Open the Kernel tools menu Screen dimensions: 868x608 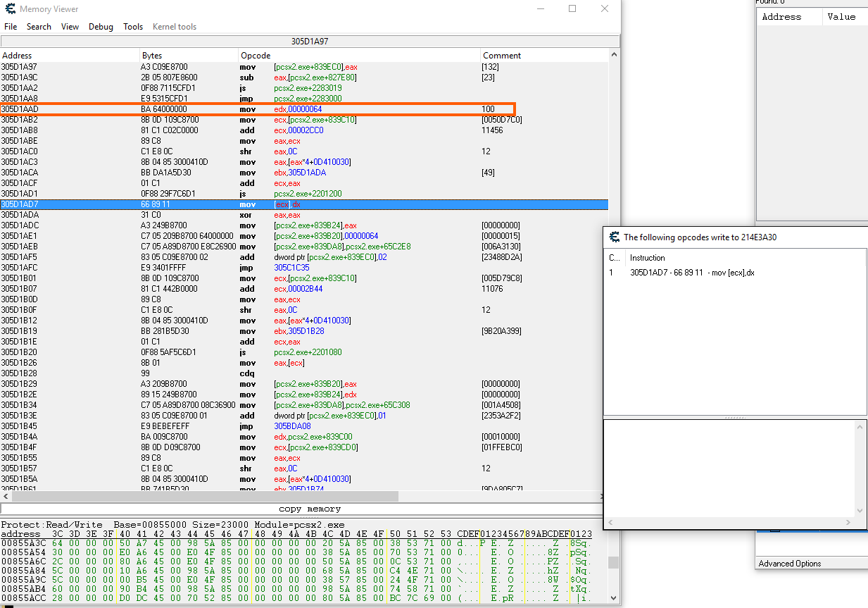(x=175, y=27)
